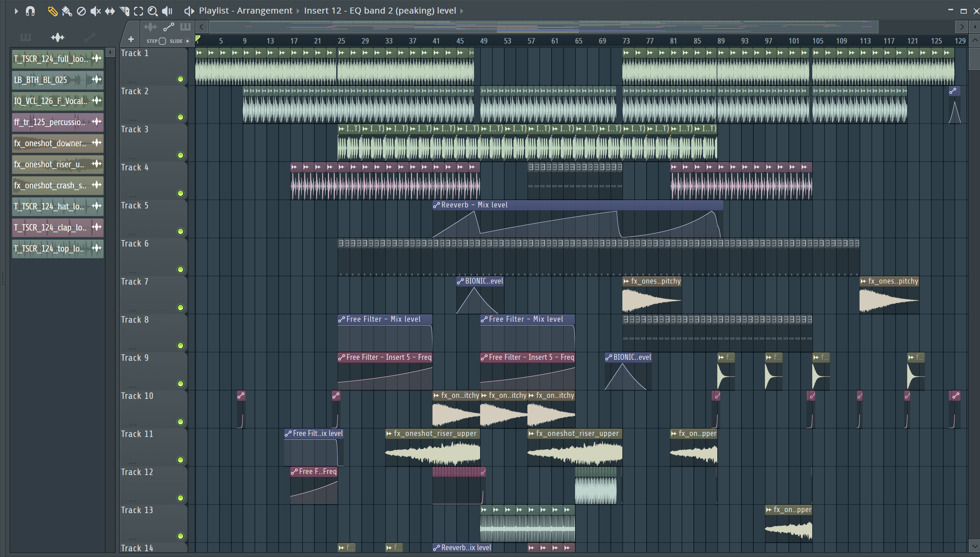Viewport: 980px width, 557px height.
Task: Mute Track 1 with its green LED
Action: pos(180,79)
